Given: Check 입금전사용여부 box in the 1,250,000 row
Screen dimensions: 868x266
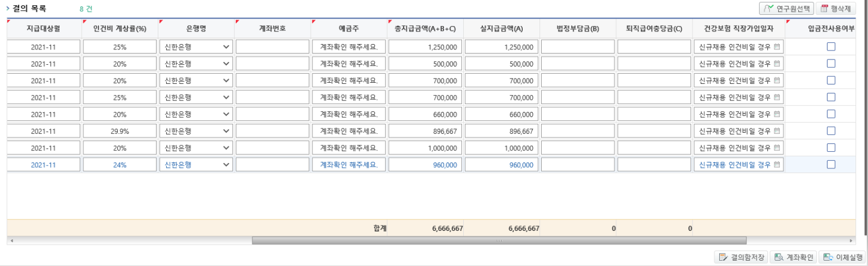Looking at the screenshot, I should point(831,46).
